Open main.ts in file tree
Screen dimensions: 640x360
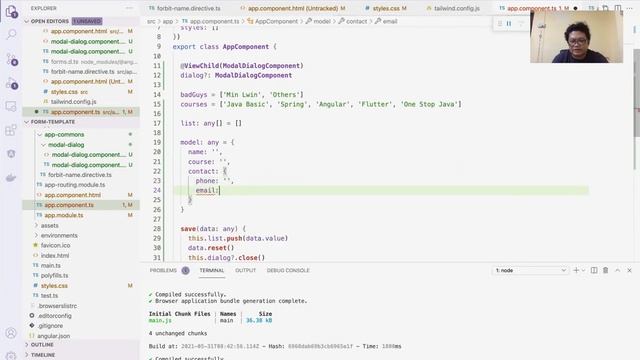51,265
